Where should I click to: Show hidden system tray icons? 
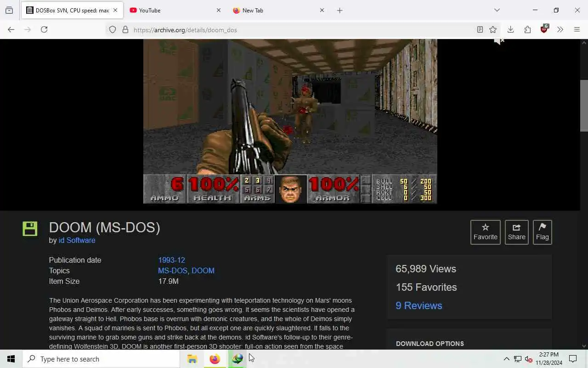point(506,359)
